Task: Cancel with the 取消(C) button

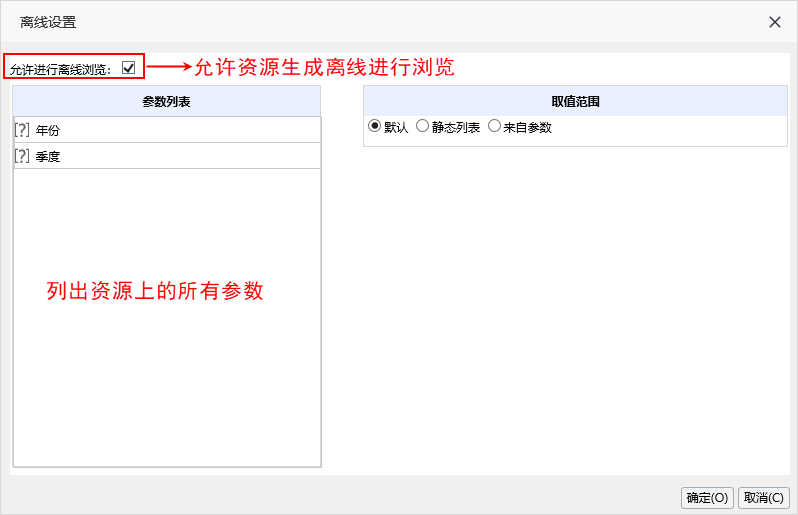Action: click(x=764, y=498)
